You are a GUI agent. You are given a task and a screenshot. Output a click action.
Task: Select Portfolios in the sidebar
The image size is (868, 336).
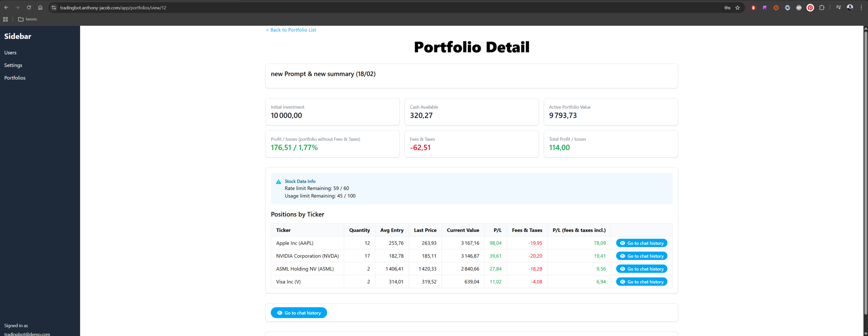coord(15,78)
